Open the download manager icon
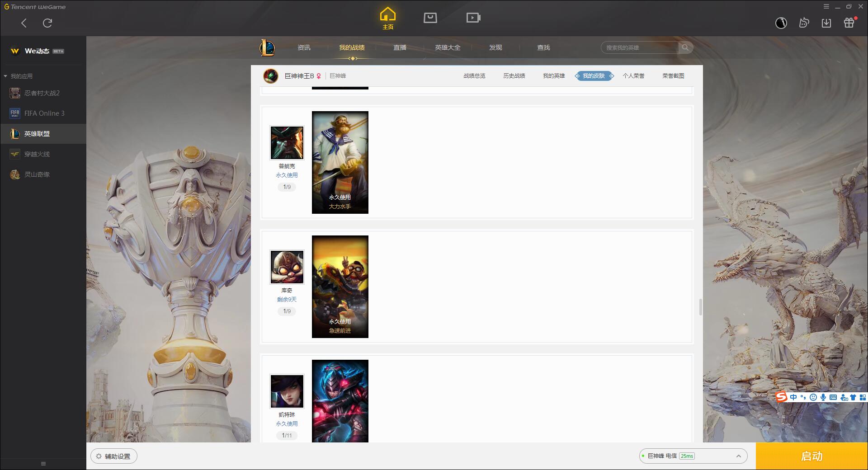The width and height of the screenshot is (868, 470). click(x=826, y=23)
